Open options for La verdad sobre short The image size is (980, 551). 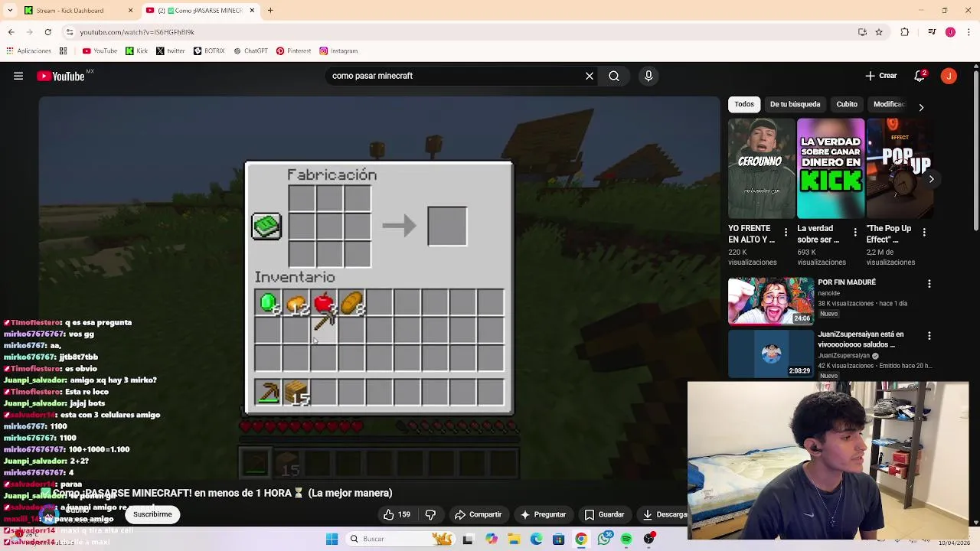coord(855,232)
